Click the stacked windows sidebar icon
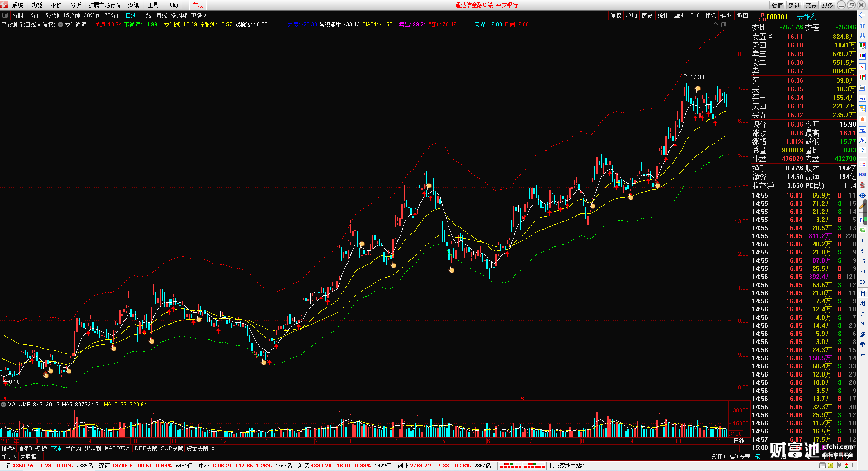This screenshot has height=471, width=868. coord(863,88)
